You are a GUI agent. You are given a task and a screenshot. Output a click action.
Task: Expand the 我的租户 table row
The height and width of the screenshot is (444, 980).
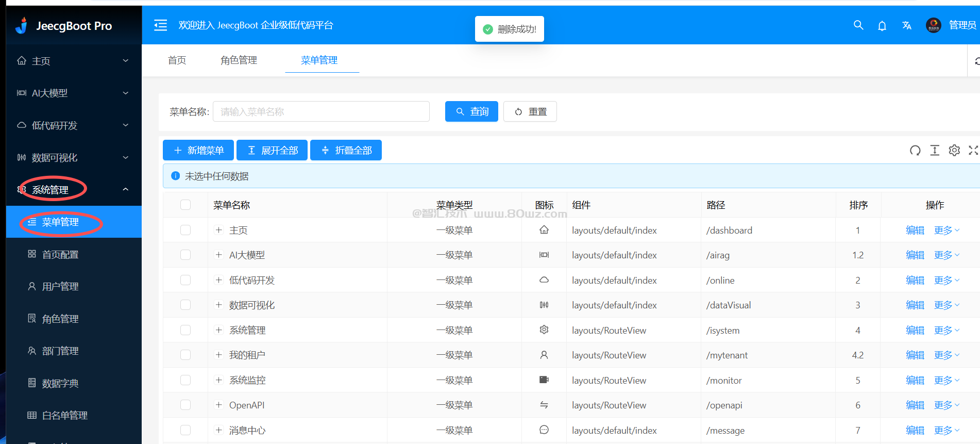click(219, 355)
